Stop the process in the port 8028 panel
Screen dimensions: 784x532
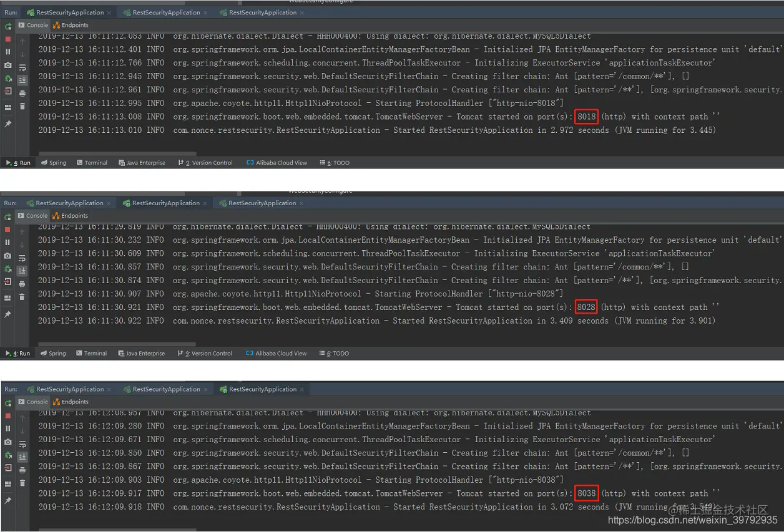pyautogui.click(x=8, y=230)
